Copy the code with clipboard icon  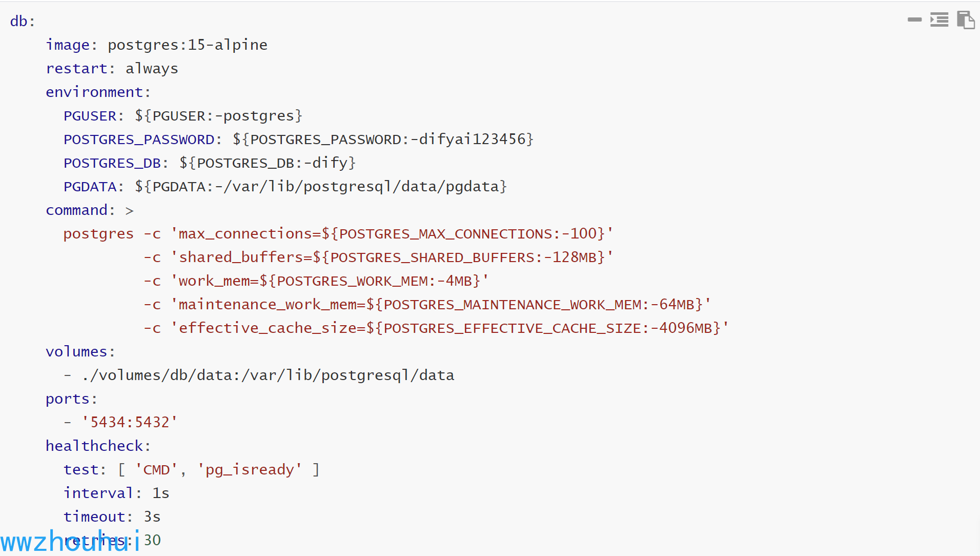tap(966, 20)
